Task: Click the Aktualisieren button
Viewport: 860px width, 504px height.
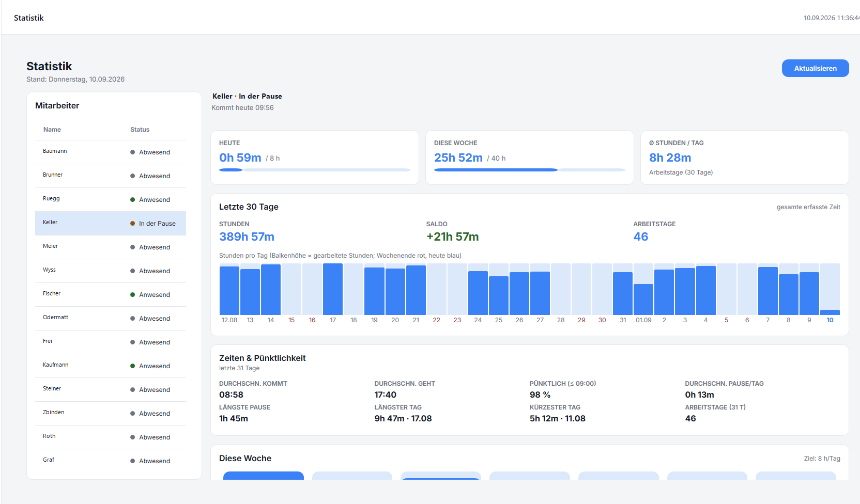Action: pos(815,68)
